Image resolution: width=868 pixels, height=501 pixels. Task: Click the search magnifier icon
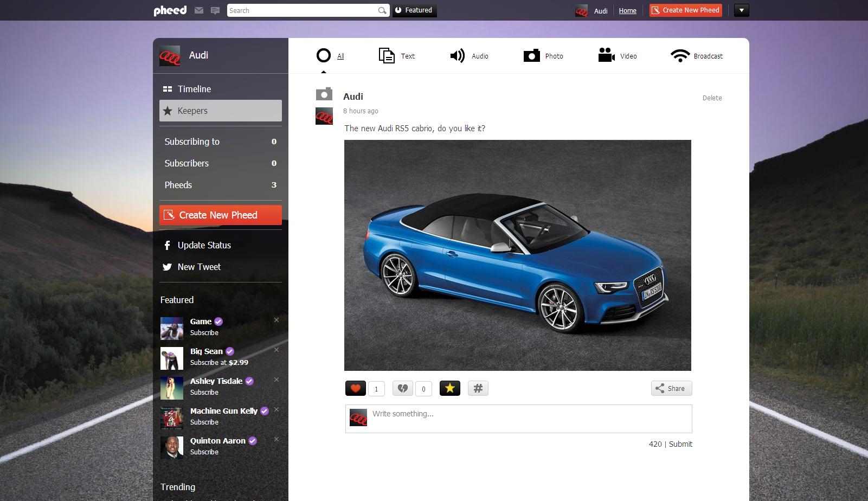pos(382,10)
